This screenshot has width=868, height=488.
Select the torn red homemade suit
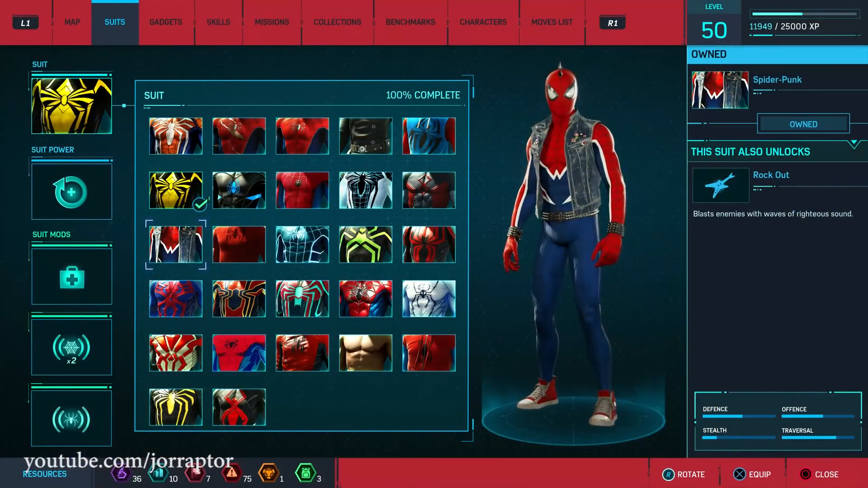click(x=429, y=353)
